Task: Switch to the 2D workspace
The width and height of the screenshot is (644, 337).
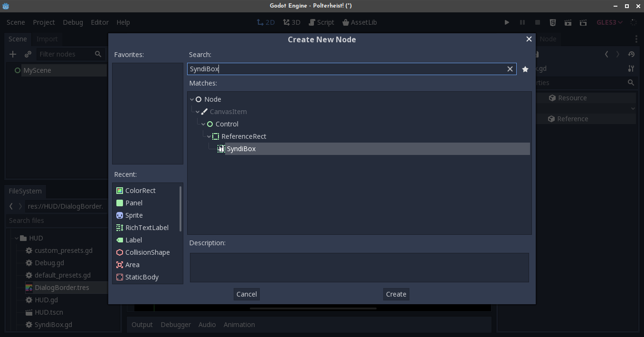Action: tap(266, 22)
